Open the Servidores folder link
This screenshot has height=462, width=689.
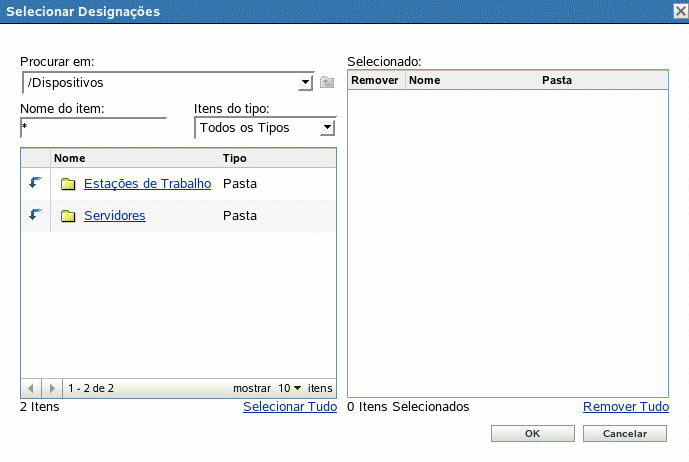(114, 215)
